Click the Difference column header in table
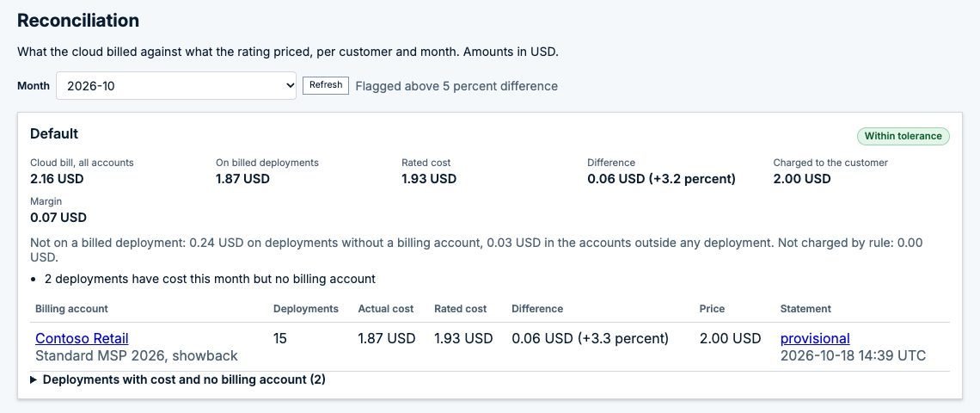 pos(537,309)
